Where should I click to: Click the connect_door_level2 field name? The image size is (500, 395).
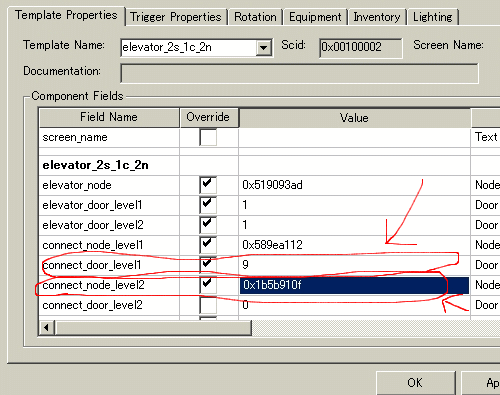coord(109,305)
